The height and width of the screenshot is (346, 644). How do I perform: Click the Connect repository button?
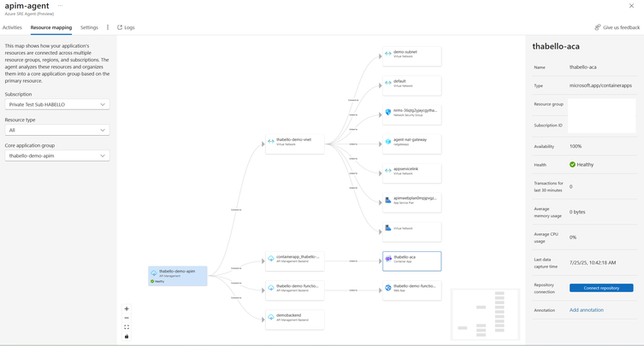[x=601, y=288]
